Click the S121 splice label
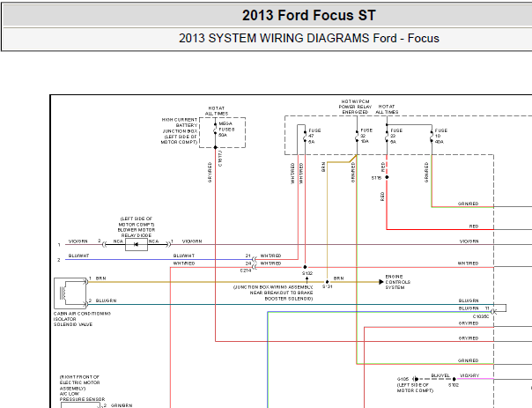532x408 pixels. (x=328, y=286)
